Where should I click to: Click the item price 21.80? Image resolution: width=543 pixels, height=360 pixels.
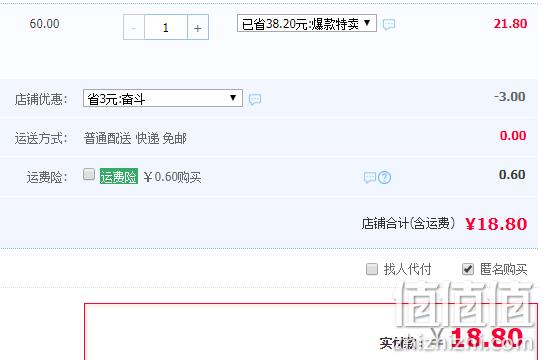510,24
